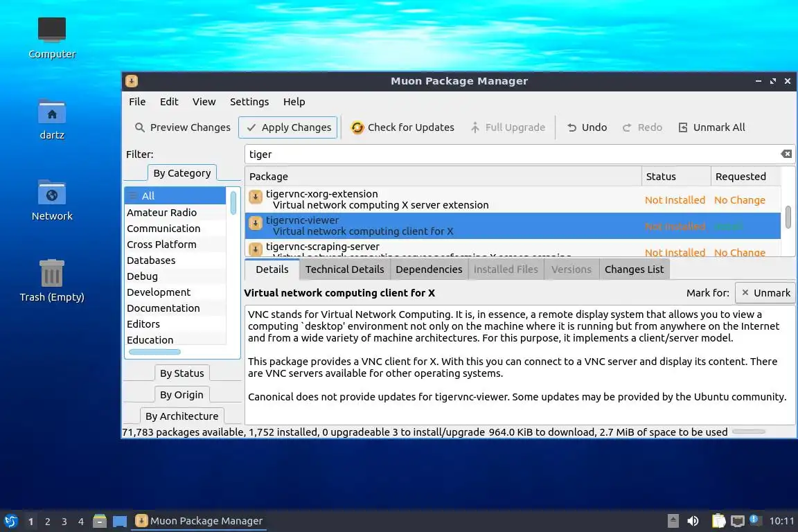The width and height of the screenshot is (798, 532).
Task: Select the Communication category
Action: click(x=175, y=229)
